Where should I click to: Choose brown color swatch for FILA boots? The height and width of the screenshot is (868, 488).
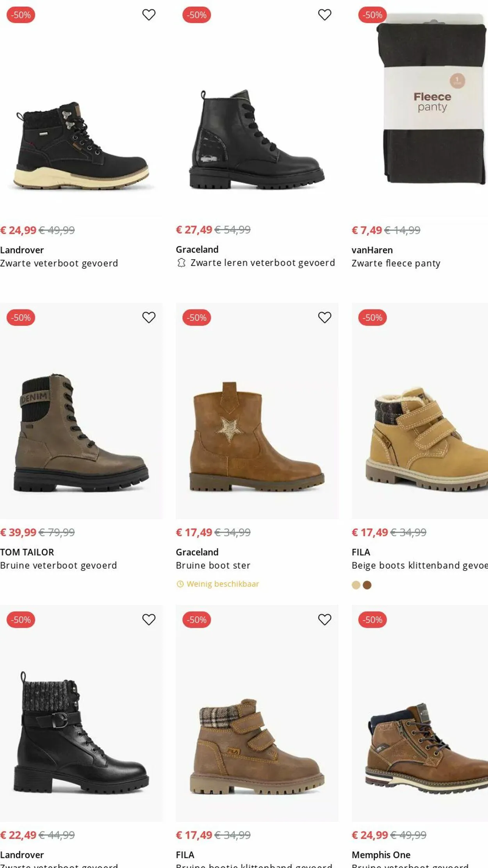[367, 585]
